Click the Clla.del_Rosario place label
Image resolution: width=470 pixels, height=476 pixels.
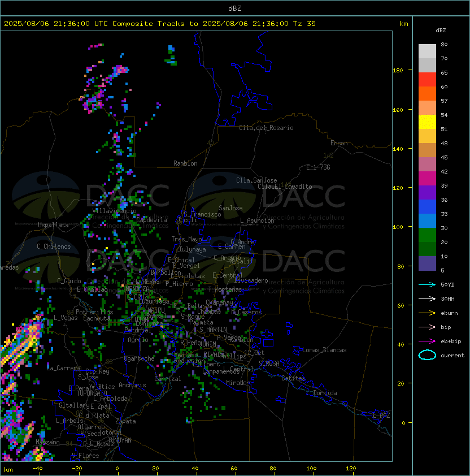point(266,128)
